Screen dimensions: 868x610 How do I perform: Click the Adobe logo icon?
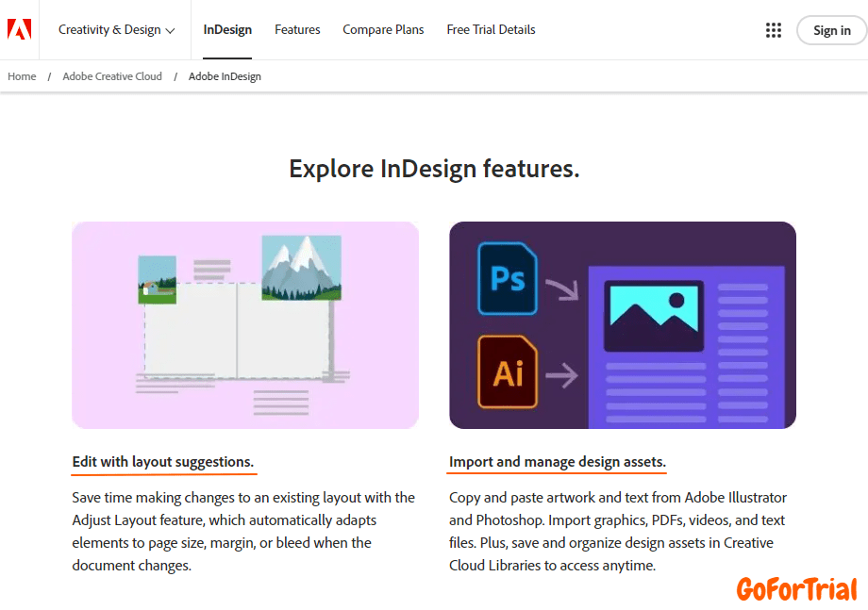pos(20,29)
